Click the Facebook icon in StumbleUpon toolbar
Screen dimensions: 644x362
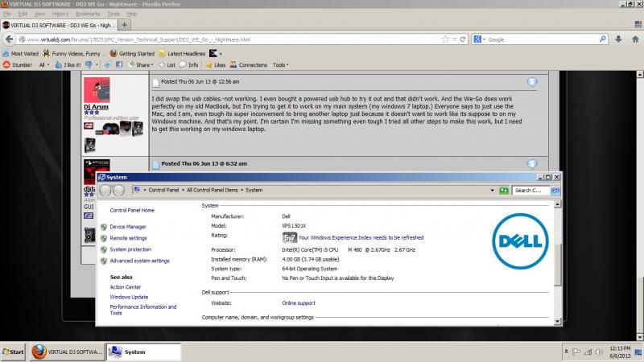(x=119, y=65)
